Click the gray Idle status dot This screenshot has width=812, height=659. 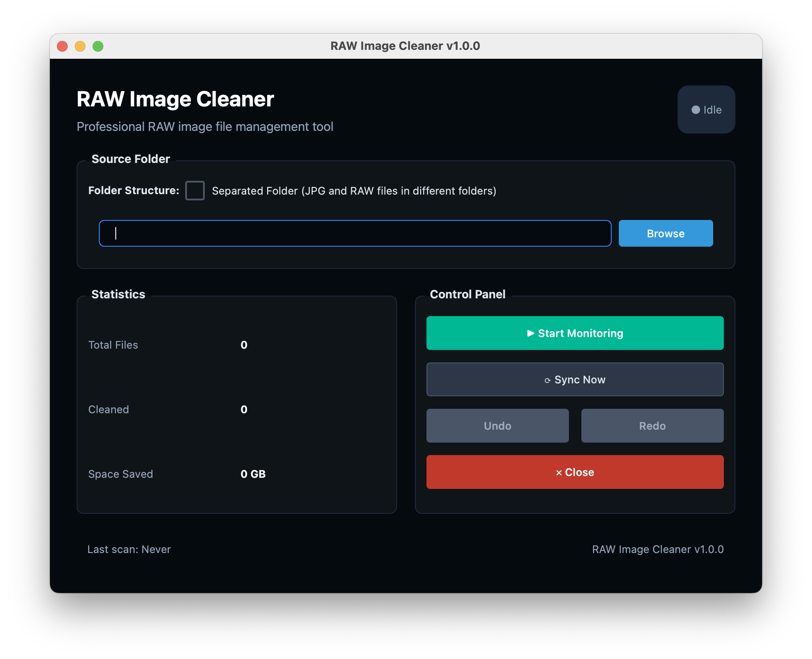pos(695,110)
